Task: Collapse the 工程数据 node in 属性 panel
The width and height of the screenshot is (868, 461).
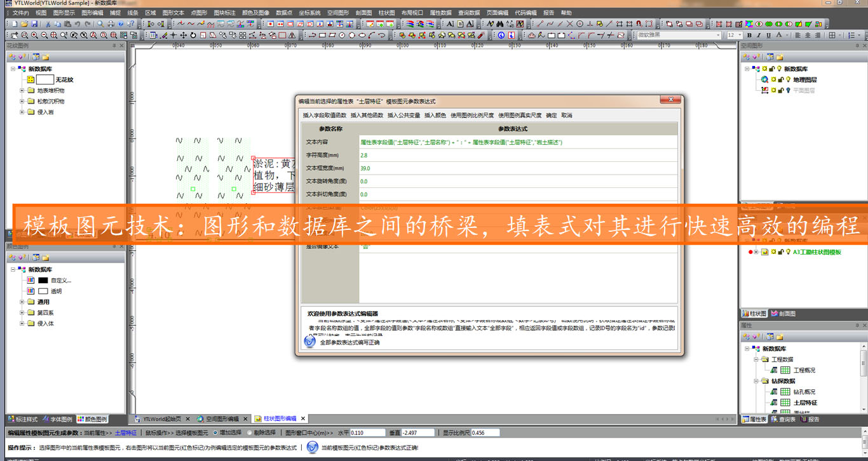Action: tap(757, 359)
